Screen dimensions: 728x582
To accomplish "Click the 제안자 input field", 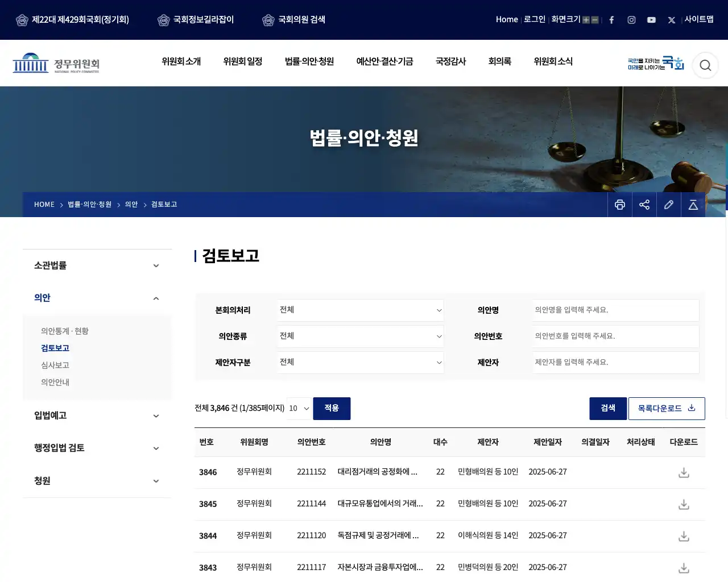I will click(x=616, y=363).
